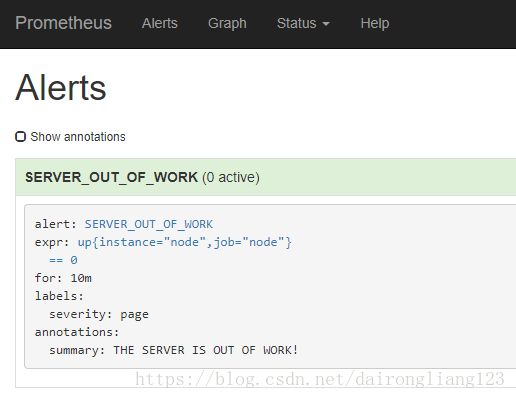Open the up{instance="node",job="node"} expression link
516x399 pixels.
tap(185, 242)
